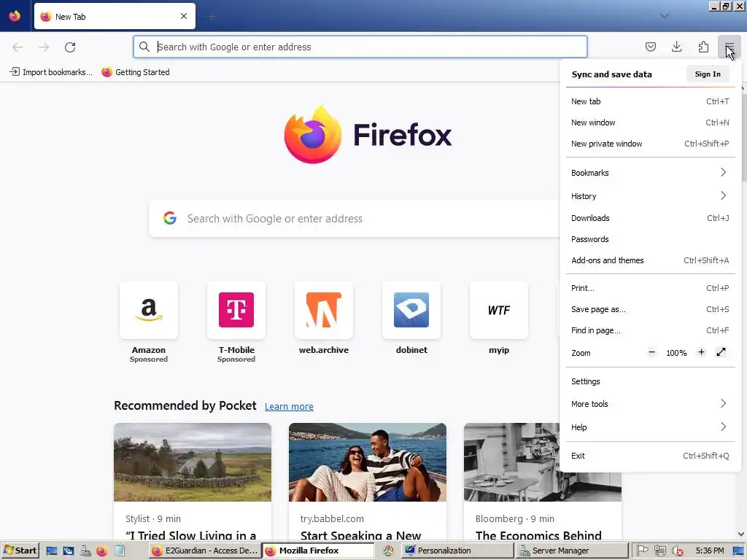Open a new tab with plus button
This screenshot has width=747, height=560.
[x=211, y=17]
